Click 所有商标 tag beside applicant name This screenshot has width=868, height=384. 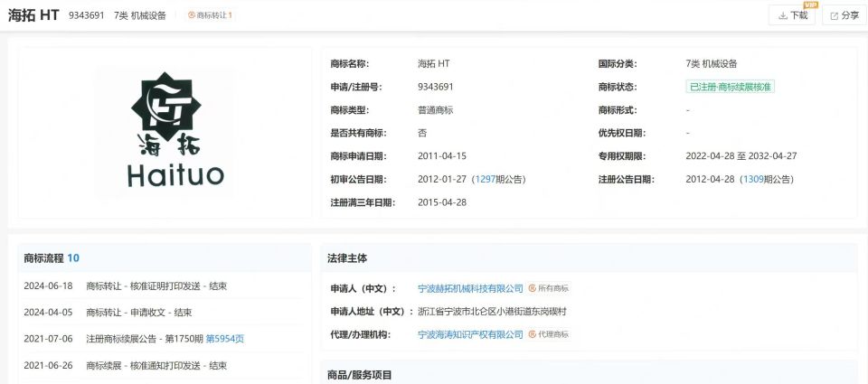pyautogui.click(x=548, y=288)
